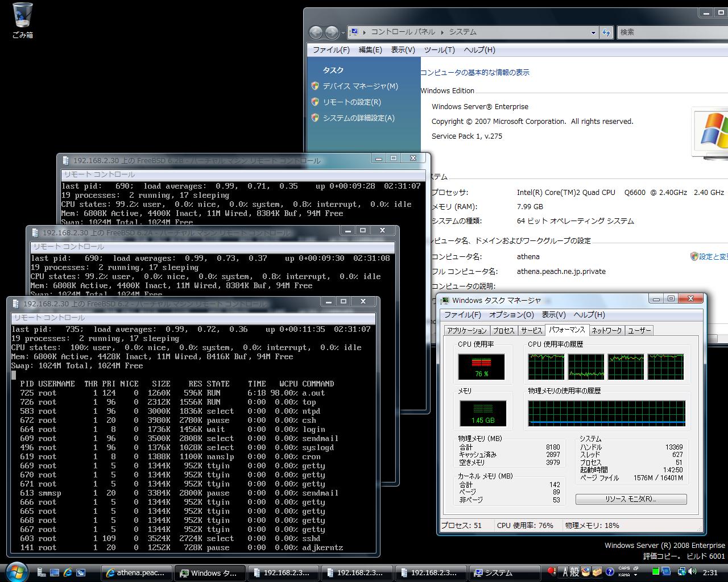Viewport: 728px width, 582px height.
Task: Click the shield icon beside デバイス マネージャ
Action: 315,86
